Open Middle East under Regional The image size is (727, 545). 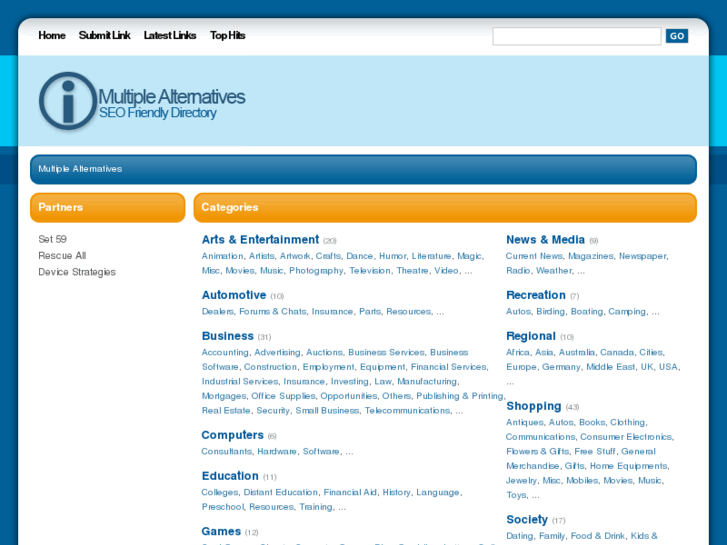pyautogui.click(x=611, y=367)
